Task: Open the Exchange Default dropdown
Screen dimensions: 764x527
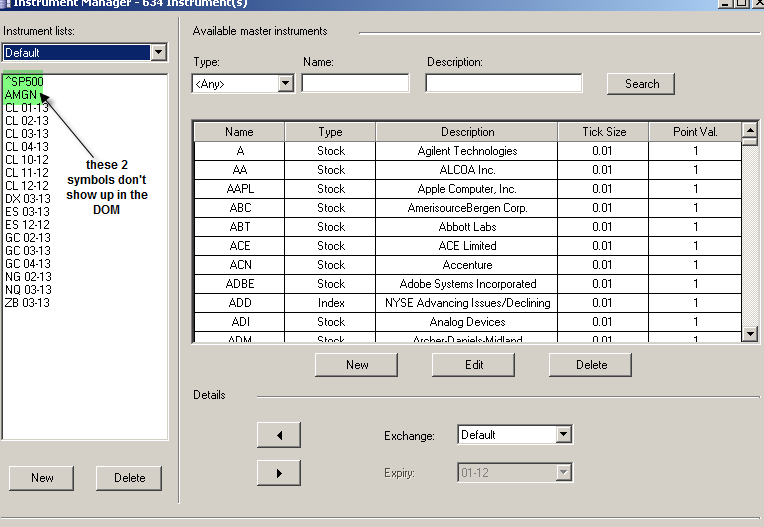Action: [564, 434]
